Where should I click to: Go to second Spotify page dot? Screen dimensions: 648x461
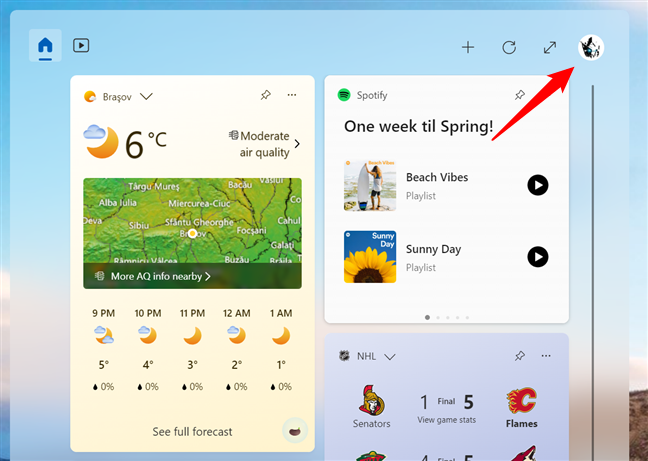438,318
